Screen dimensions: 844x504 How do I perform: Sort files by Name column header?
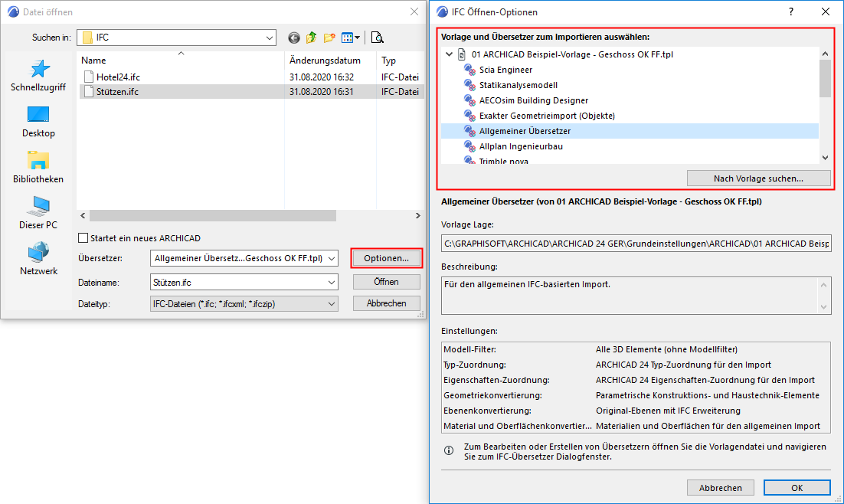pos(181,61)
